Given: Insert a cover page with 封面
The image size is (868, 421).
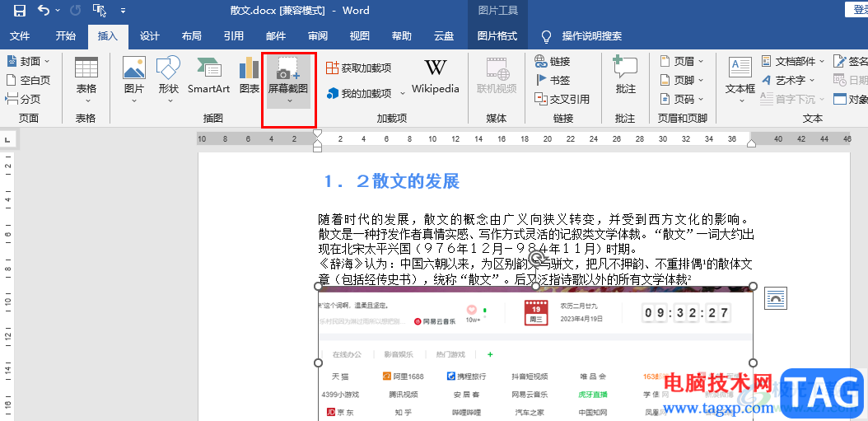Looking at the screenshot, I should 28,62.
